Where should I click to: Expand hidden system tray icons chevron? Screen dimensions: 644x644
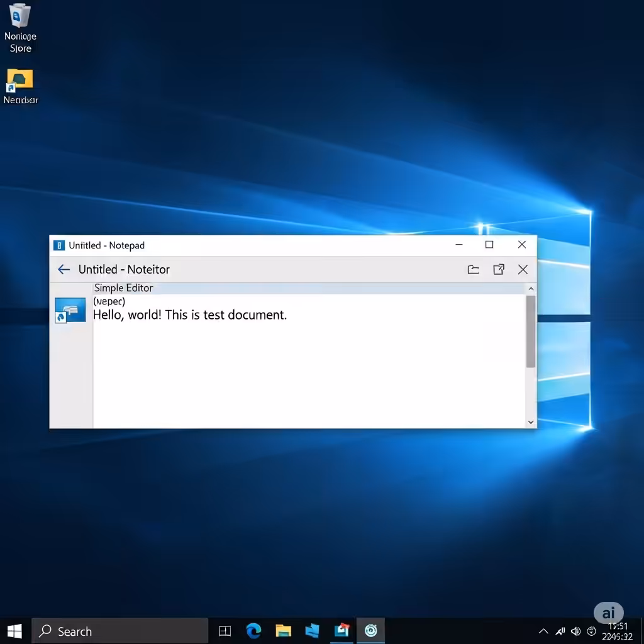click(543, 631)
